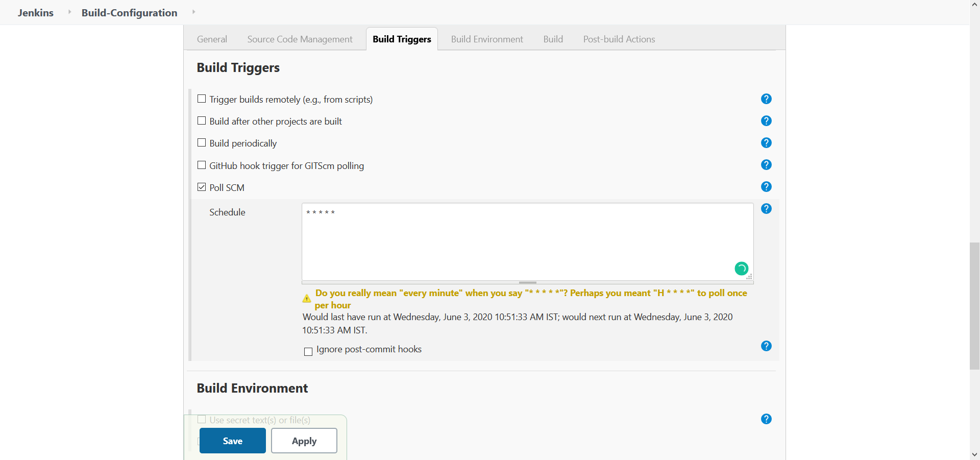980x460 pixels.
Task: Expand the Jenkins breadcrumb arrow
Action: [69, 12]
